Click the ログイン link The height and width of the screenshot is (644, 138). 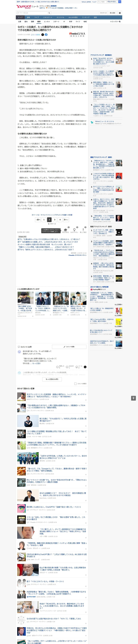(42, 8)
